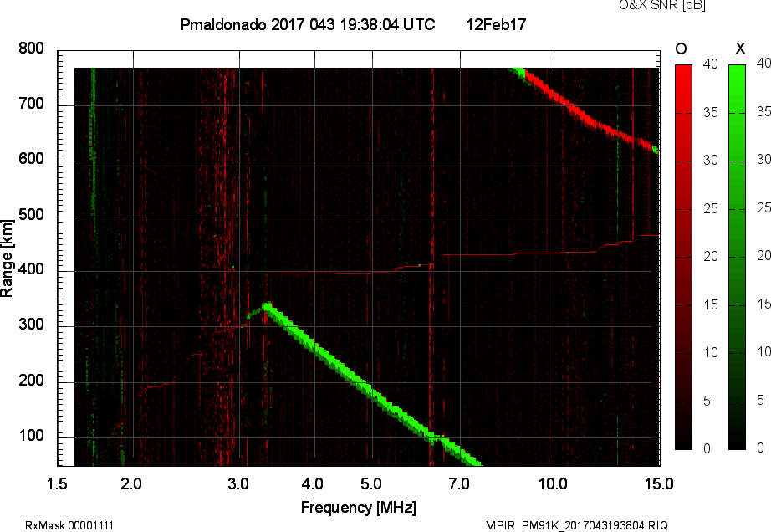Click the 200 range tick label
771x532 pixels.
(32, 381)
